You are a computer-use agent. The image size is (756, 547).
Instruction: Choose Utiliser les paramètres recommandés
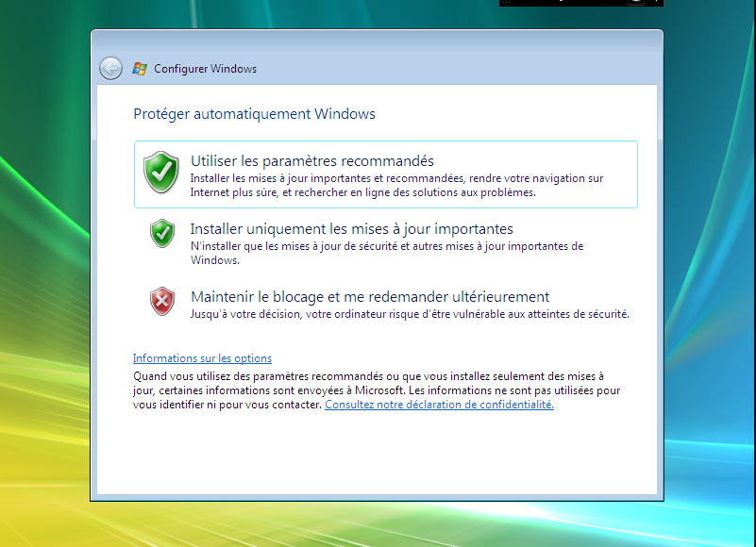386,174
